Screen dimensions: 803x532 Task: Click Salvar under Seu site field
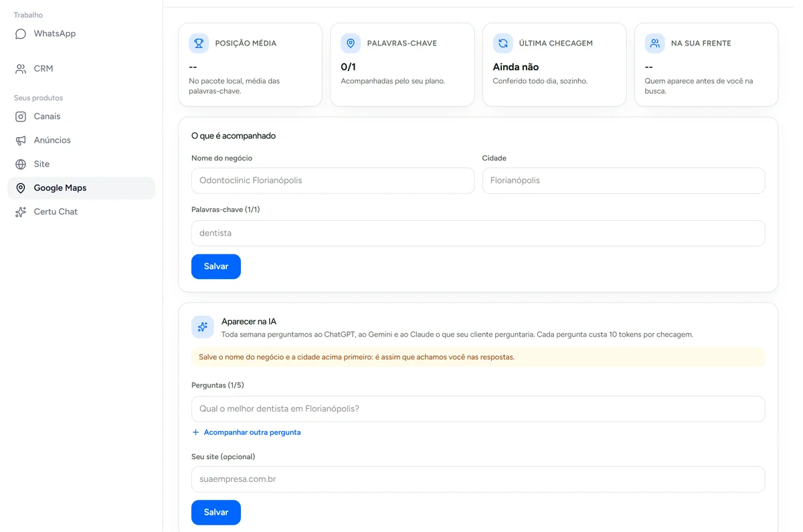coord(216,513)
